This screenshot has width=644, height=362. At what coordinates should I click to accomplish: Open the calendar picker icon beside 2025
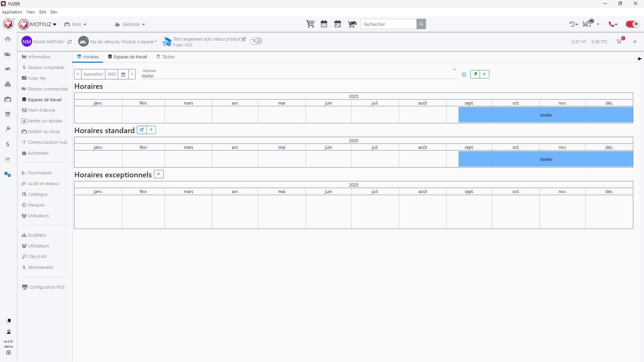tap(123, 74)
